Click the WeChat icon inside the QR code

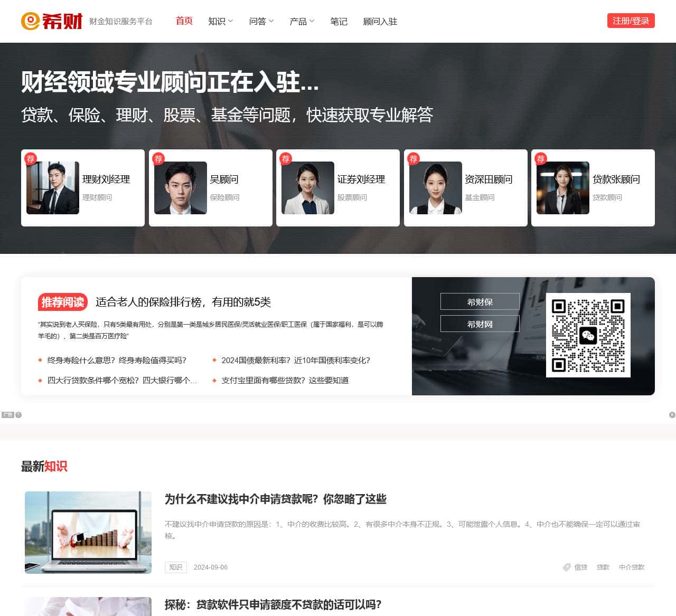point(589,334)
